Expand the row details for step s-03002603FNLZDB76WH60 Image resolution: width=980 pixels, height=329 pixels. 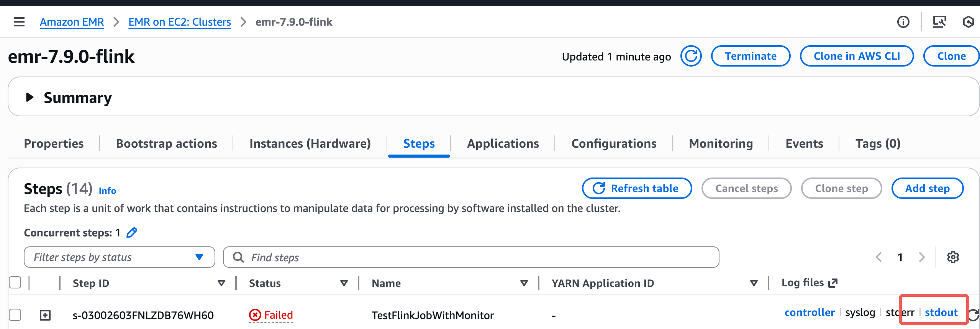click(x=45, y=315)
